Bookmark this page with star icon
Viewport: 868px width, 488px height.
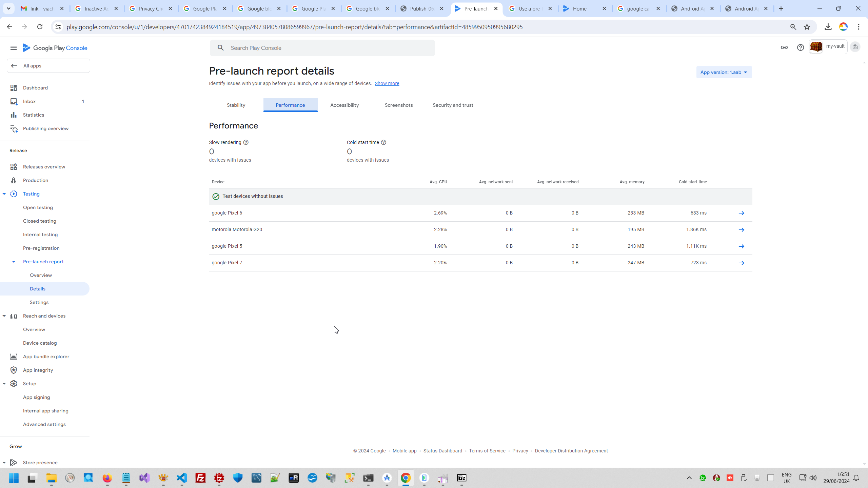807,27
